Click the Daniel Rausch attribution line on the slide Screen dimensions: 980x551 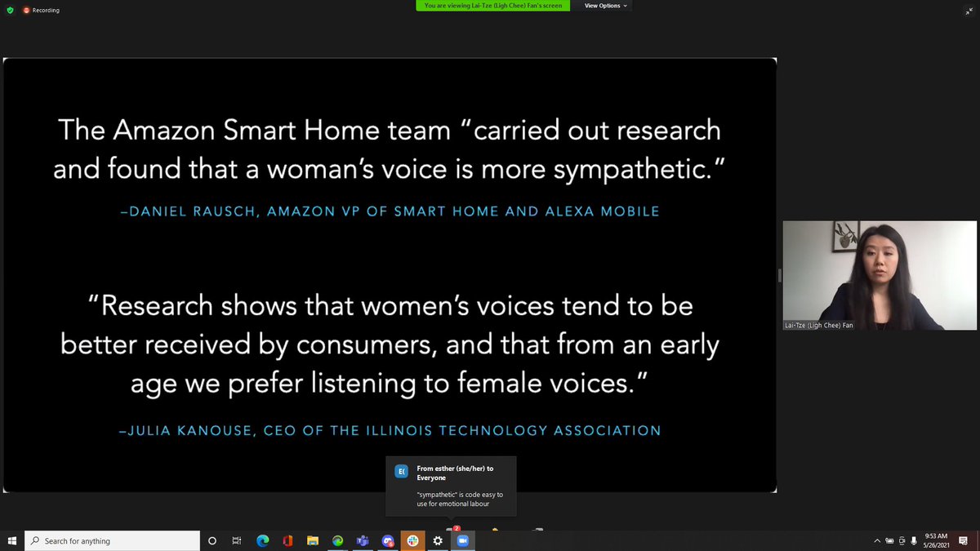(x=390, y=211)
